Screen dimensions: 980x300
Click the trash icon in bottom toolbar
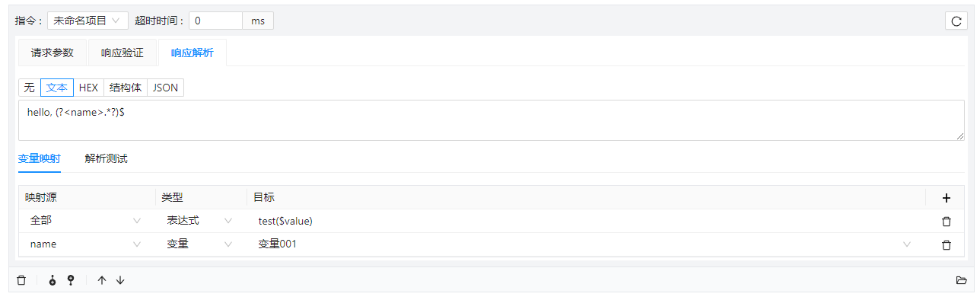(x=21, y=280)
